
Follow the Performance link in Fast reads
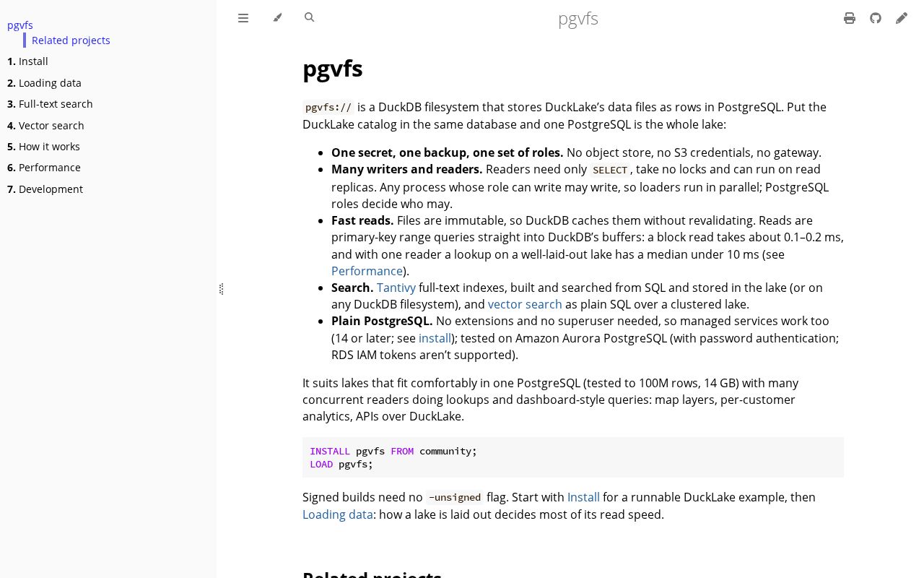coord(367,271)
